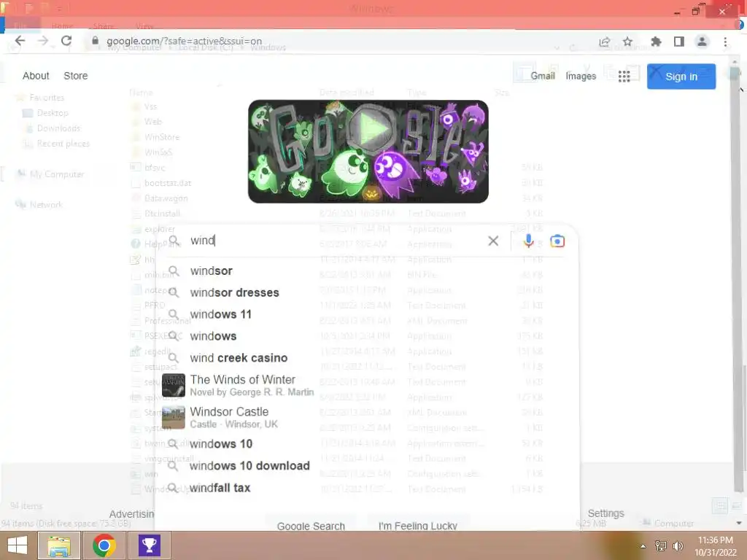Click the Google Search button

[311, 525]
